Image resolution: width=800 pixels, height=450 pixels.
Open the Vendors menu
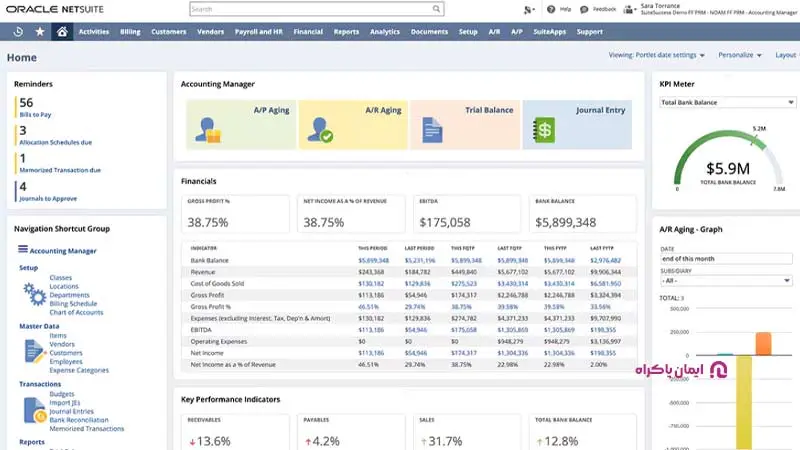pyautogui.click(x=210, y=32)
